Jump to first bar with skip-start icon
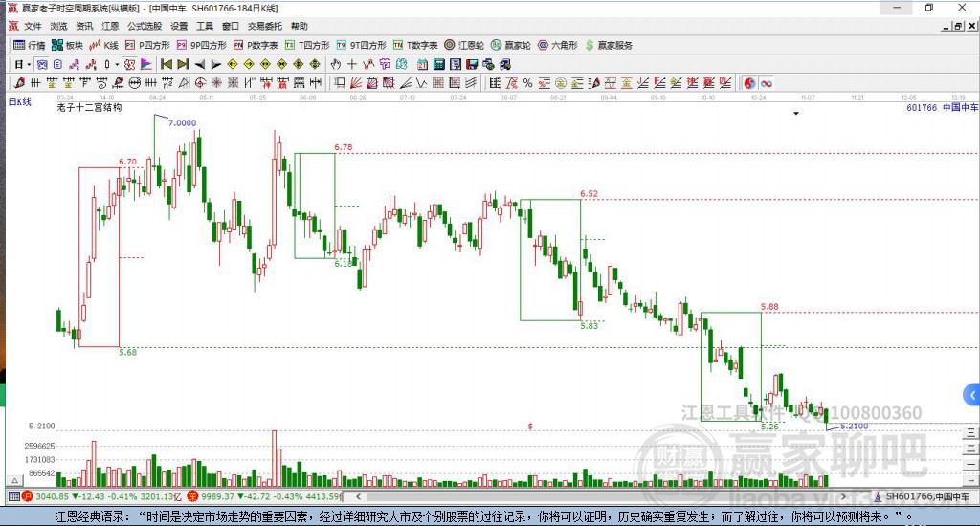 click(167, 64)
